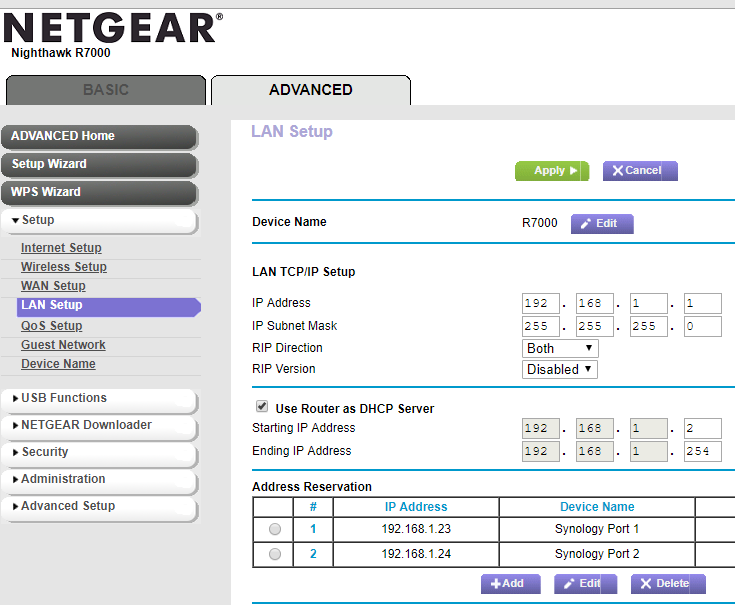This screenshot has height=605, width=735.
Task: Switch to the ADVANCED tab
Action: point(311,90)
